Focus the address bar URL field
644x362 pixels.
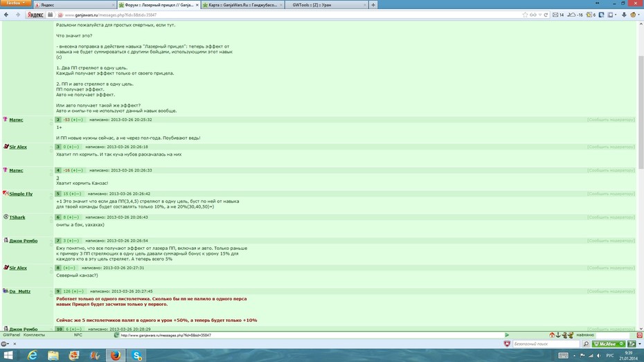click(287, 15)
